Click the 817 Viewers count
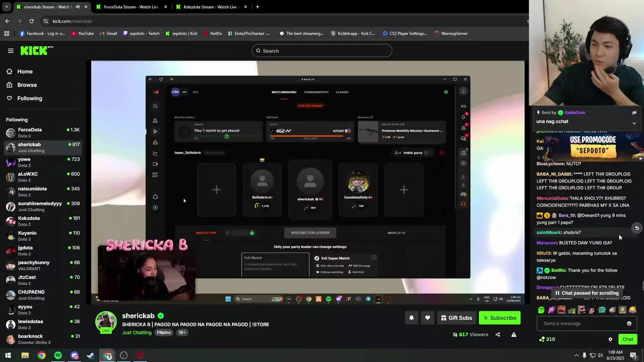 pos(470,334)
